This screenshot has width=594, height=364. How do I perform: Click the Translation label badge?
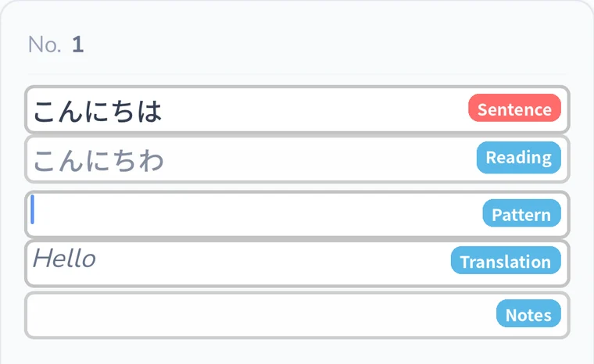pos(506,261)
